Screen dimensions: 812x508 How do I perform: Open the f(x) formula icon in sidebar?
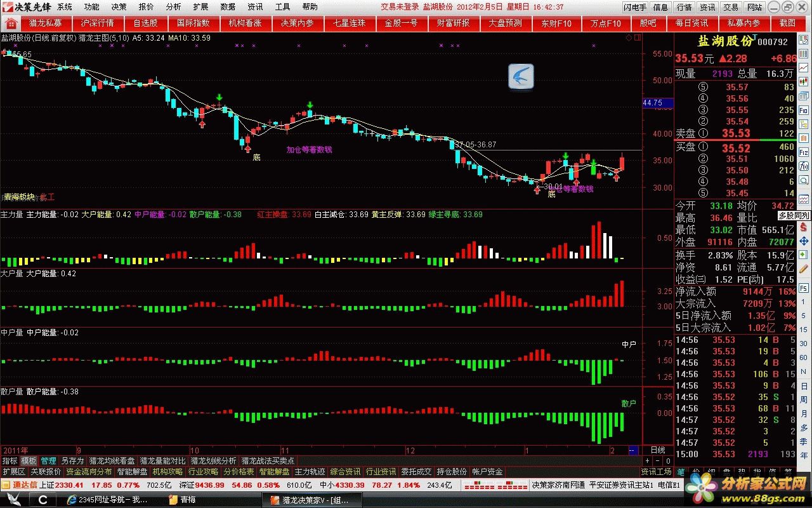pos(804,166)
